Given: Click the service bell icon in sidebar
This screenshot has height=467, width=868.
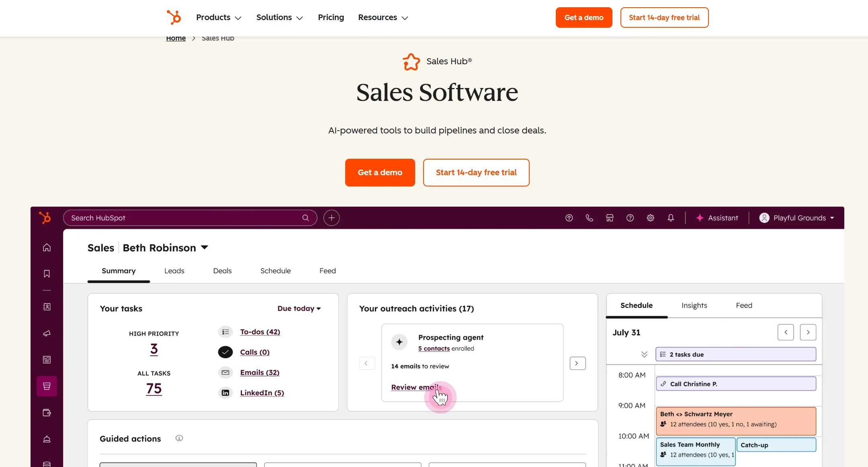Looking at the screenshot, I should pos(47,439).
